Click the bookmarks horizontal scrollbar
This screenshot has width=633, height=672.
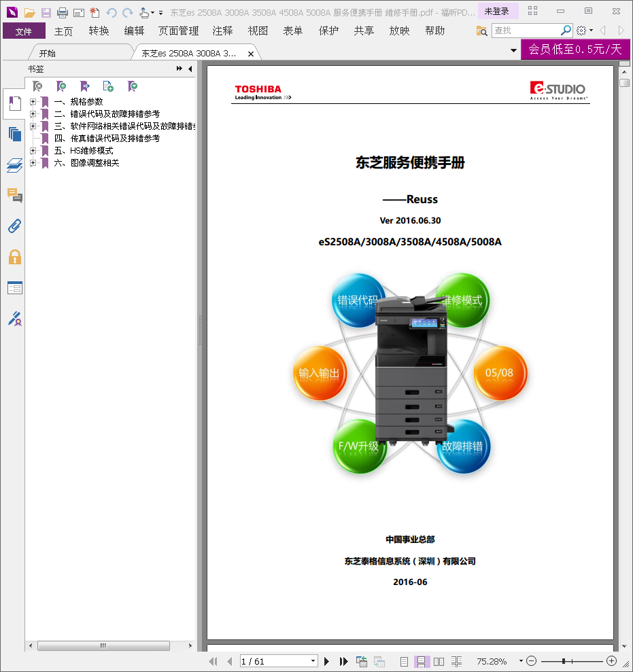[103, 646]
